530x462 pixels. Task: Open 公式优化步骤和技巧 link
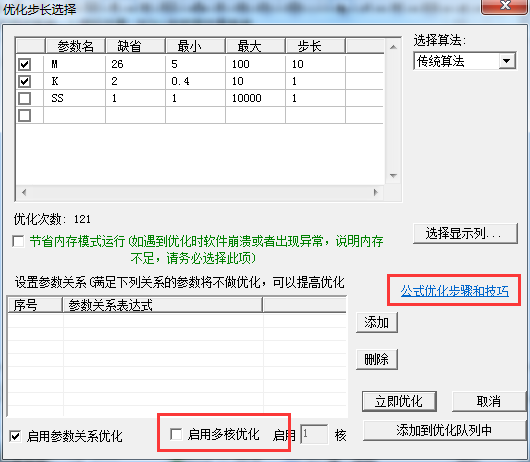[455, 291]
